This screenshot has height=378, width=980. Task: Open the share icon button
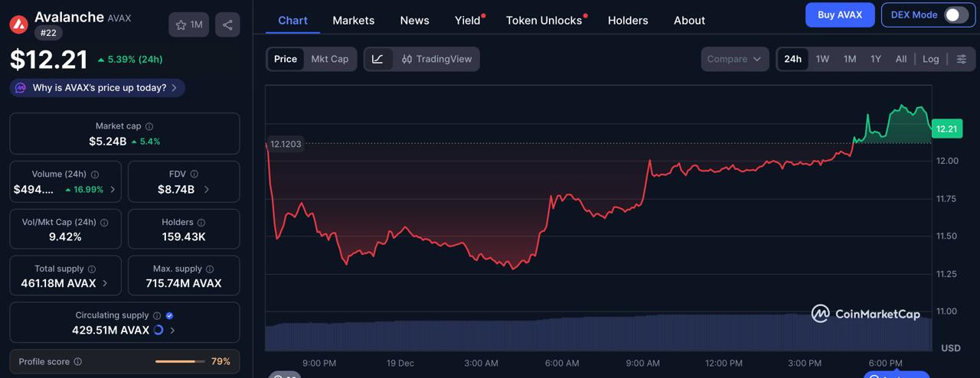pos(227,24)
